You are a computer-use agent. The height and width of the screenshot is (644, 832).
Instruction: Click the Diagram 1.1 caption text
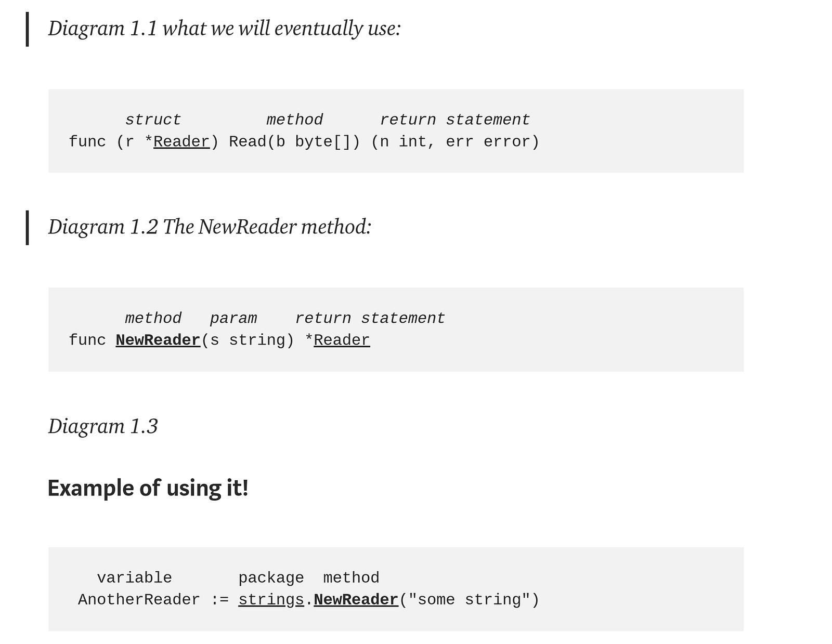point(224,29)
